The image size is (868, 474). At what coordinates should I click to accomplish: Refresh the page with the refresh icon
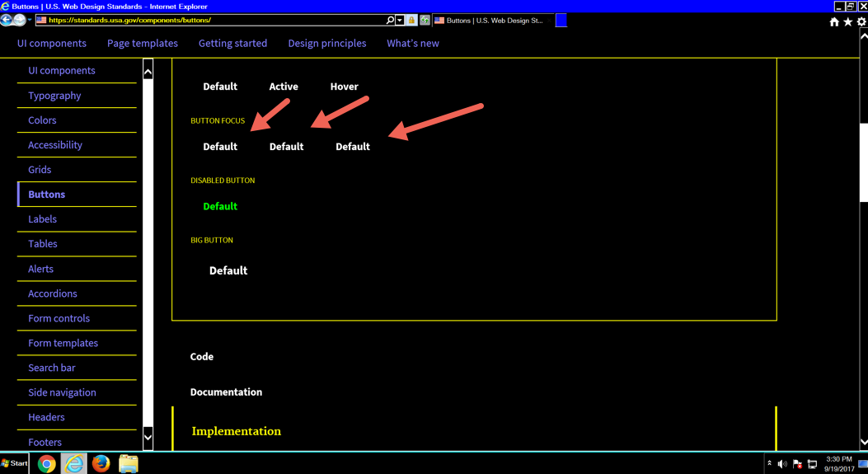(425, 20)
